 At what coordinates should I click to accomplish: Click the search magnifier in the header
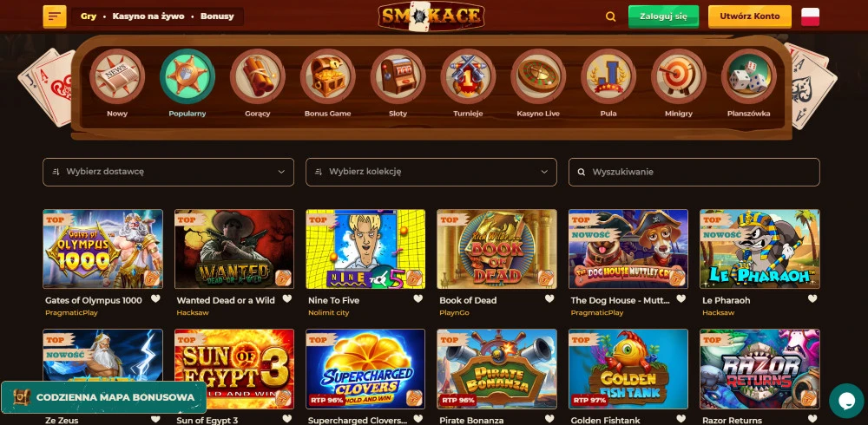point(610,16)
